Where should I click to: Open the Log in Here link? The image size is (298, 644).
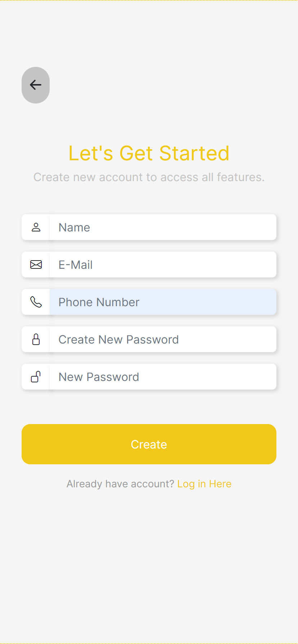[x=204, y=484]
